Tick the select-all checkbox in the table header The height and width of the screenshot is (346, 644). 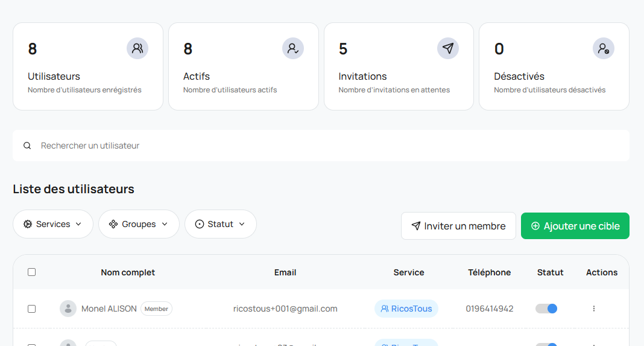[31, 272]
